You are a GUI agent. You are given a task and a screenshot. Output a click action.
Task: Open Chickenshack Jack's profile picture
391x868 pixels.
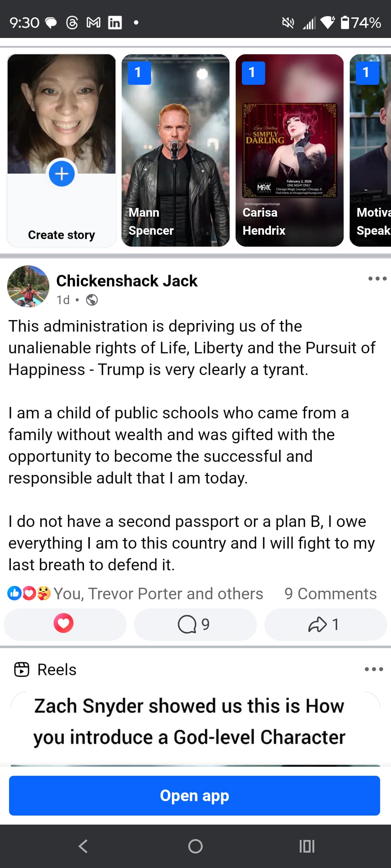pyautogui.click(x=28, y=286)
